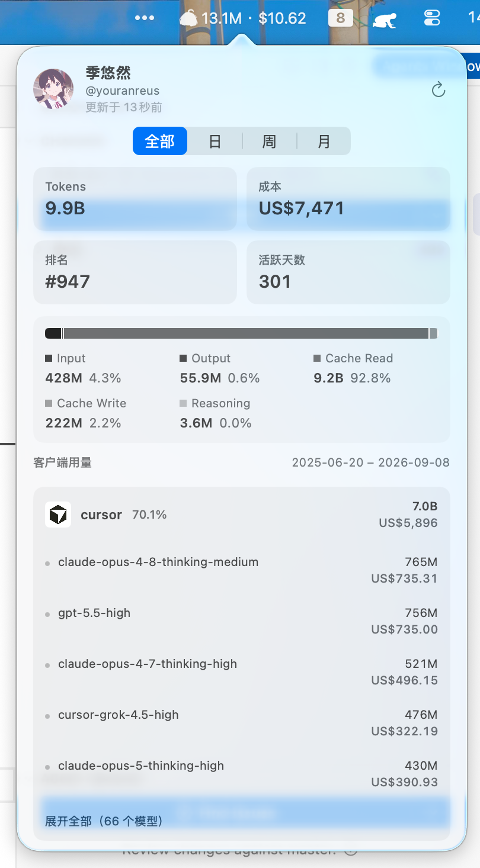Open the Control Center toggles icon
Screen dimensions: 480x868
pyautogui.click(x=432, y=18)
